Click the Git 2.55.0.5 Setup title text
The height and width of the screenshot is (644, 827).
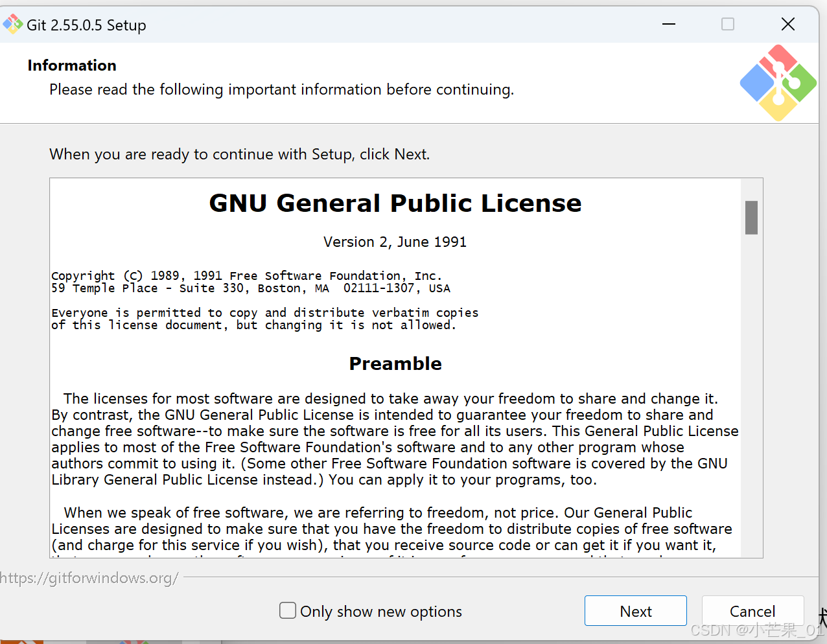point(86,25)
